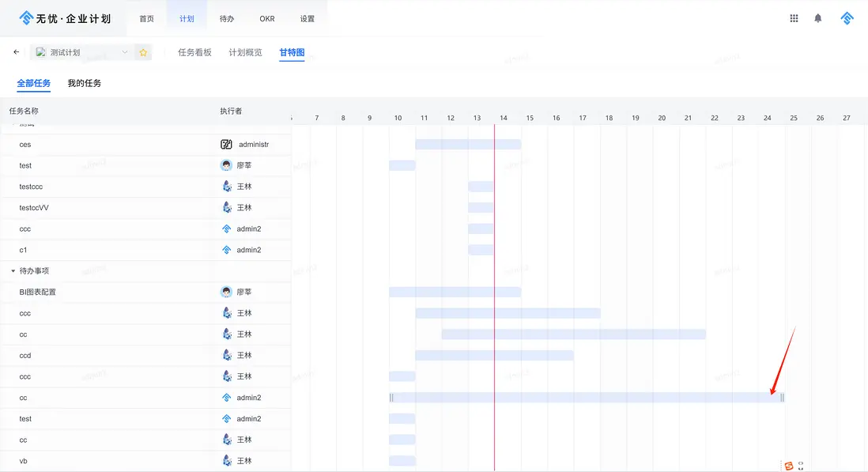
Task: Click the 任务名称 column header
Action: (24, 111)
